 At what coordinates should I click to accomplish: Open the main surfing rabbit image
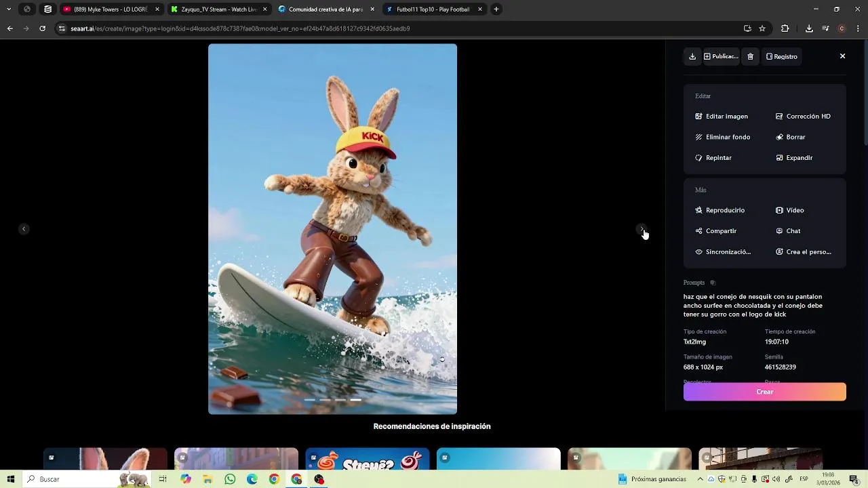[x=332, y=229]
